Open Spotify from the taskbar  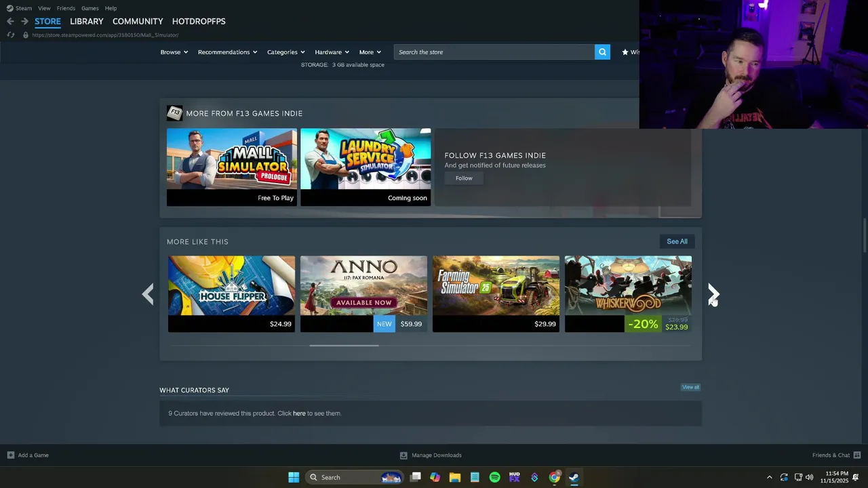pyautogui.click(x=494, y=477)
